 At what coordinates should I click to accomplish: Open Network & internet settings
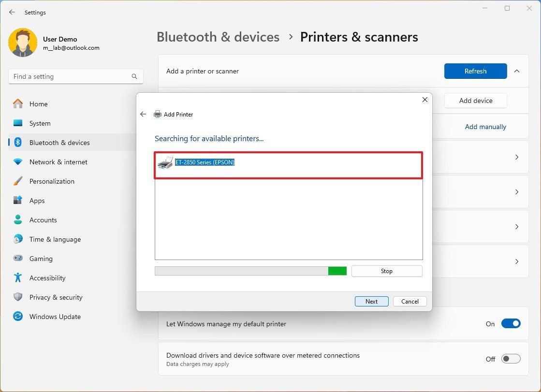58,162
